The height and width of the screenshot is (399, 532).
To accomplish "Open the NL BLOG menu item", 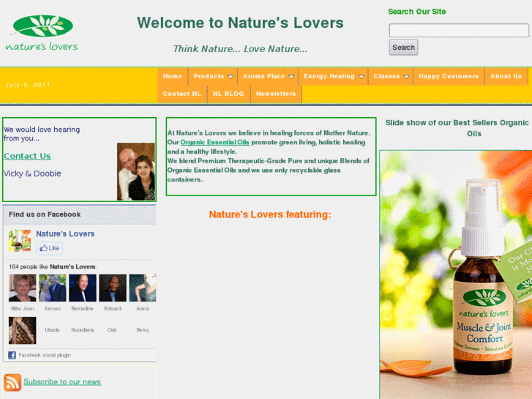I will 228,94.
